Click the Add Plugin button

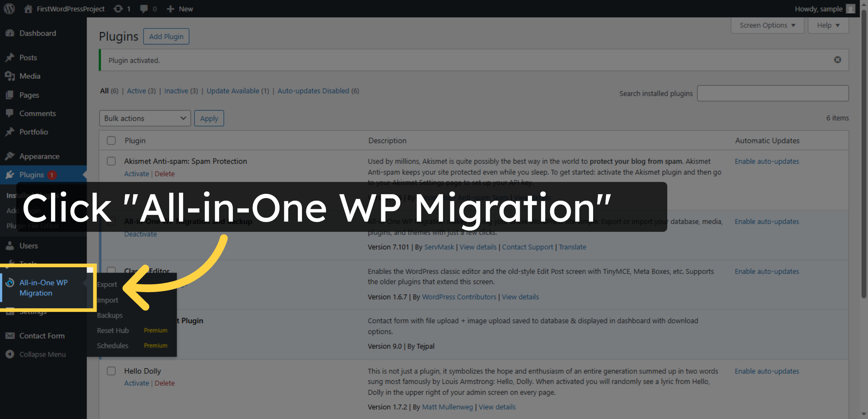point(166,36)
